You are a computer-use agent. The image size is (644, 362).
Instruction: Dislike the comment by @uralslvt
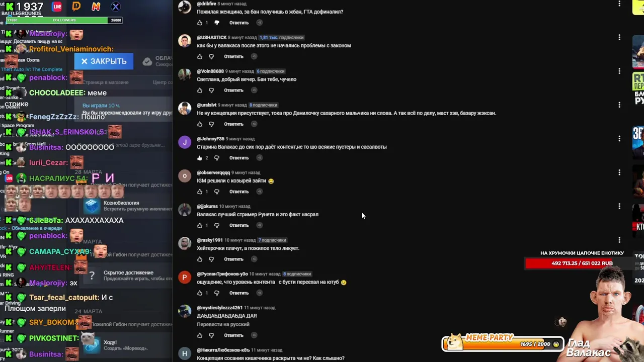(x=211, y=124)
